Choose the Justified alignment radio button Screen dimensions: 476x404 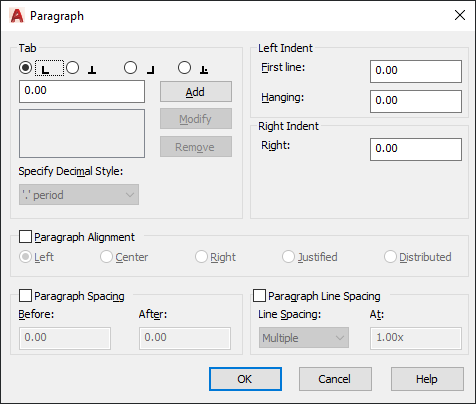288,257
